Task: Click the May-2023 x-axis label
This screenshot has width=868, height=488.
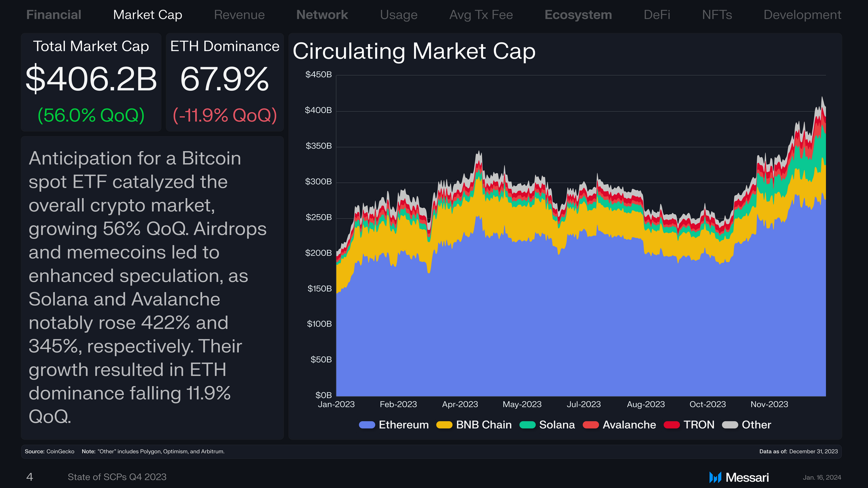Action: pos(522,405)
